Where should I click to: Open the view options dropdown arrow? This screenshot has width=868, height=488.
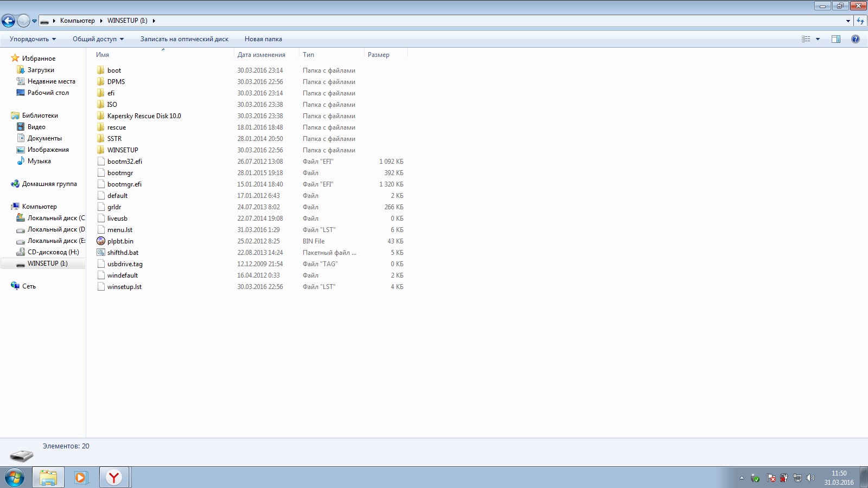click(x=818, y=39)
